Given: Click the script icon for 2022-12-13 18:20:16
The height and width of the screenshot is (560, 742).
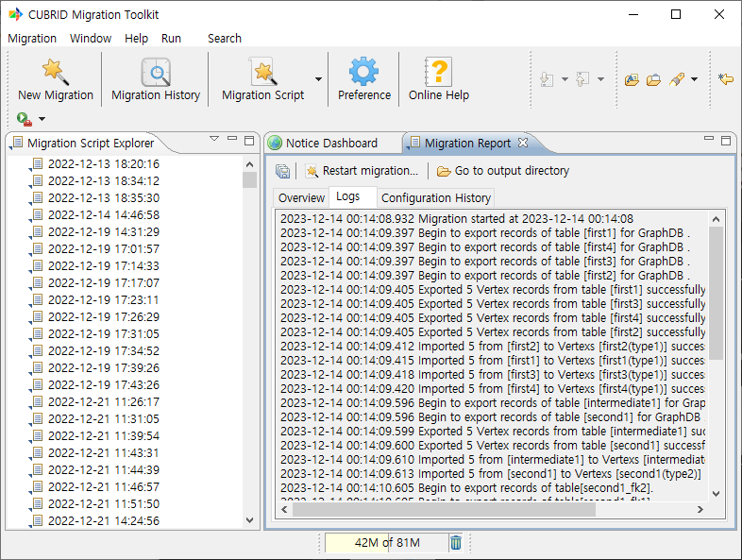Looking at the screenshot, I should pos(37,163).
